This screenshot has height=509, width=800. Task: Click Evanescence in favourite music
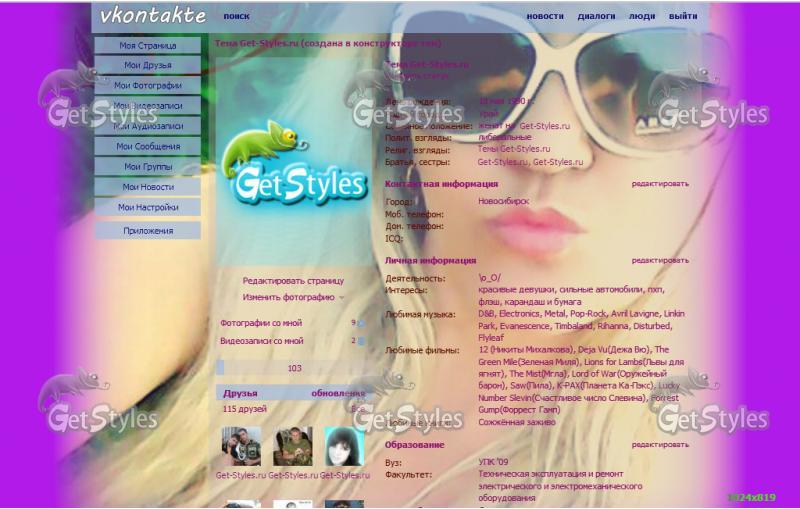pyautogui.click(x=524, y=326)
